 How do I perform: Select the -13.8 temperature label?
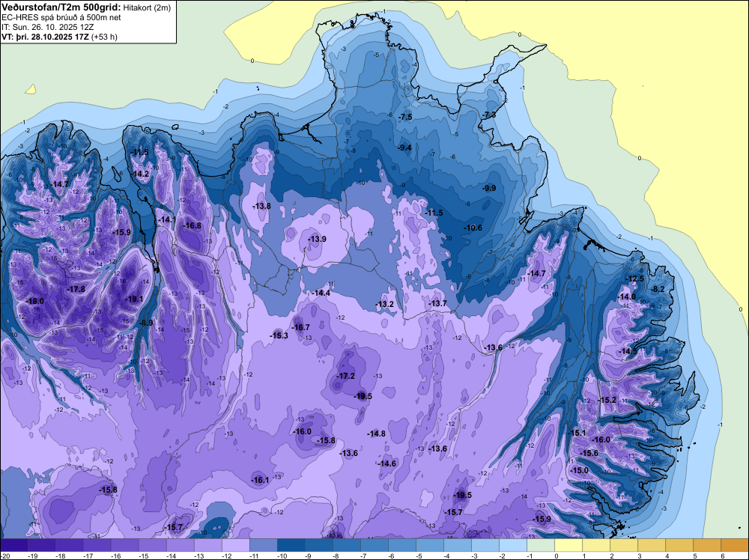[261, 206]
